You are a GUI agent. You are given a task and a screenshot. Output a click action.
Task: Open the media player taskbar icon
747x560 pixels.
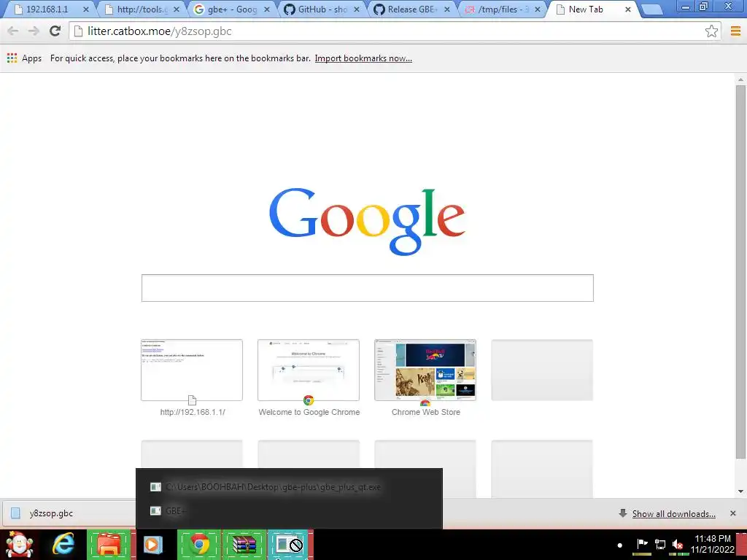click(x=153, y=544)
